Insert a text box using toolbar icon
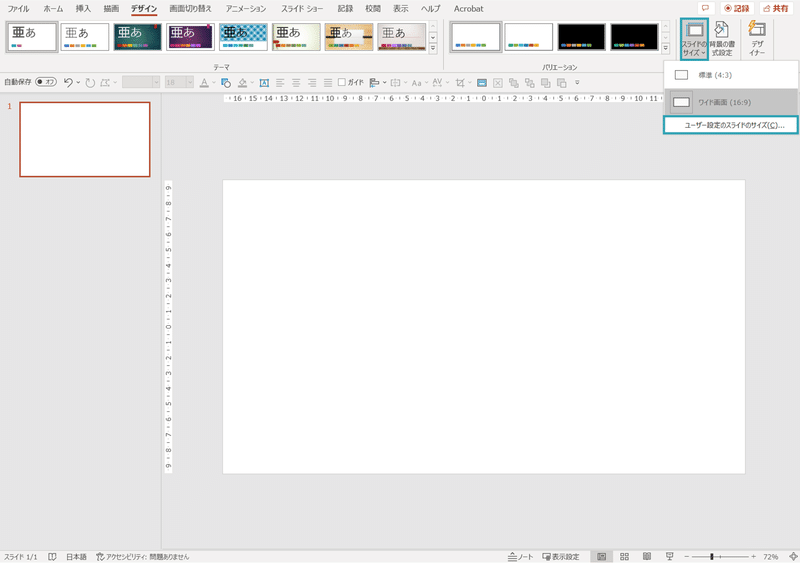Screen dimensions: 800x563 [264, 82]
